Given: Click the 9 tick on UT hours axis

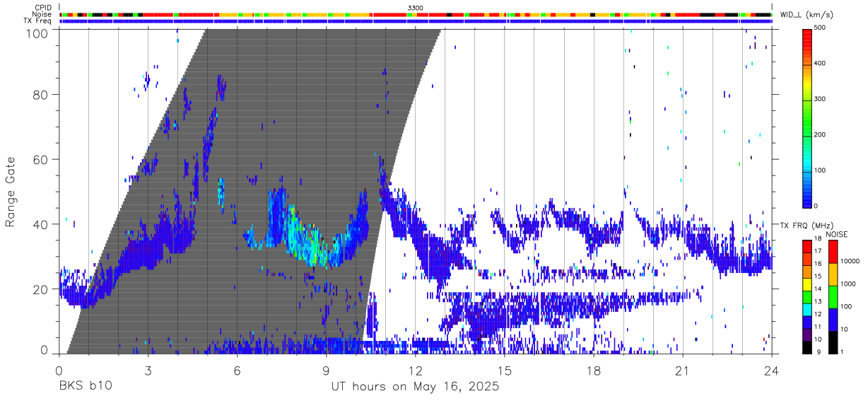Looking at the screenshot, I should (x=327, y=371).
